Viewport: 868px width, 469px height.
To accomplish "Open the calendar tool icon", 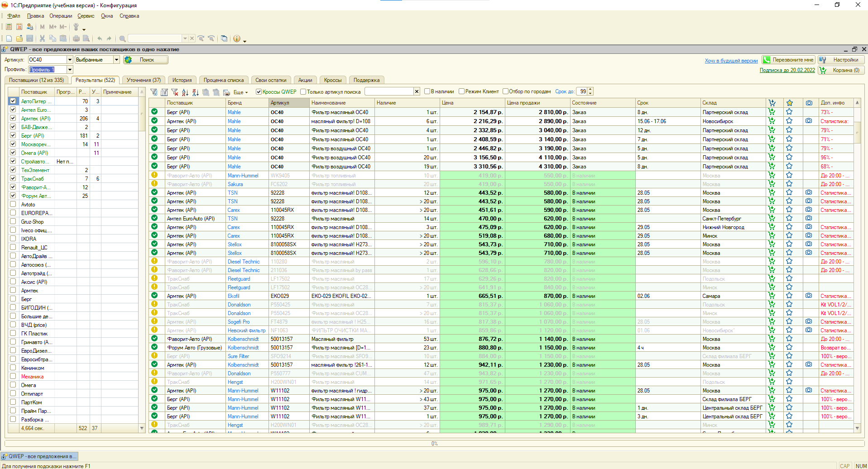I will [19, 27].
